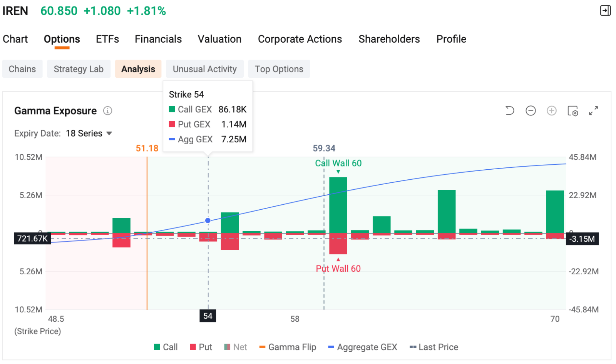Toggle the Call legend series
This screenshot has width=616, height=364.
[x=166, y=347]
